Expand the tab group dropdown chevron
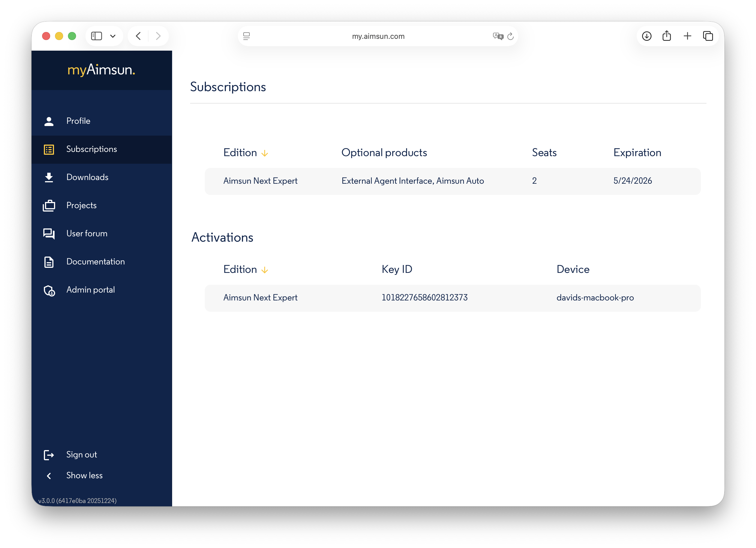The image size is (756, 548). 113,36
